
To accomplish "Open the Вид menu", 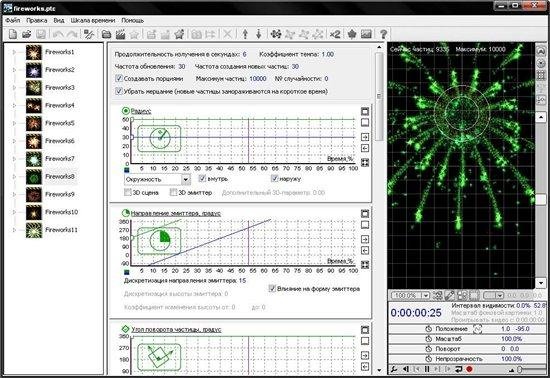I will tap(59, 21).
